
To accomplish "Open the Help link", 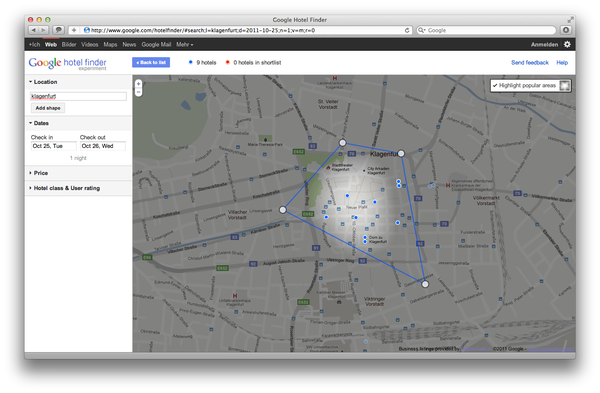I will (562, 62).
